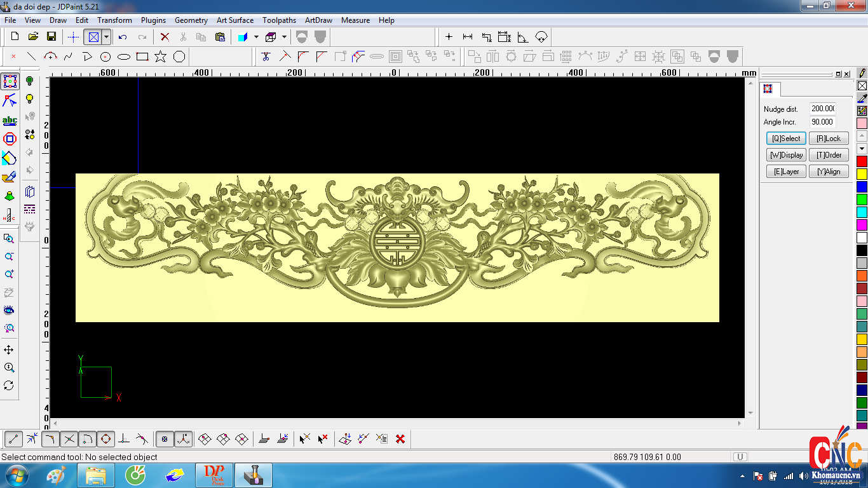Click the red X delete icon
Viewport: 868px width, 488px height.
coord(165,37)
